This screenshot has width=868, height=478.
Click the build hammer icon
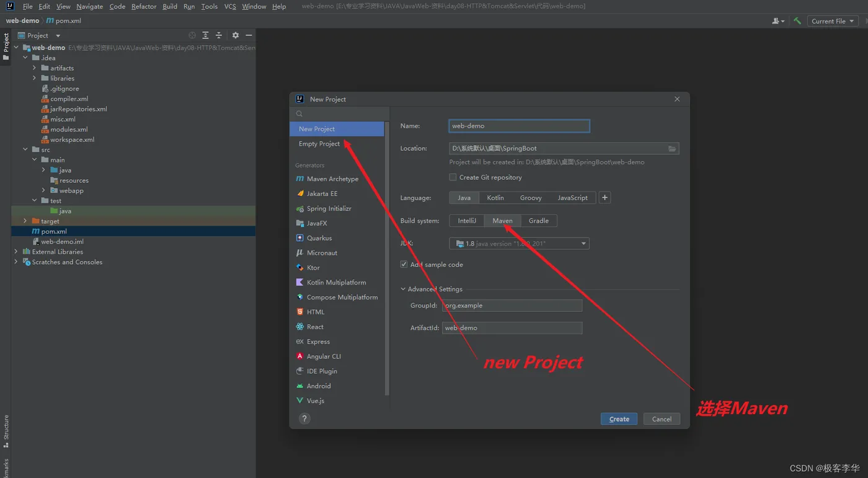pos(797,21)
